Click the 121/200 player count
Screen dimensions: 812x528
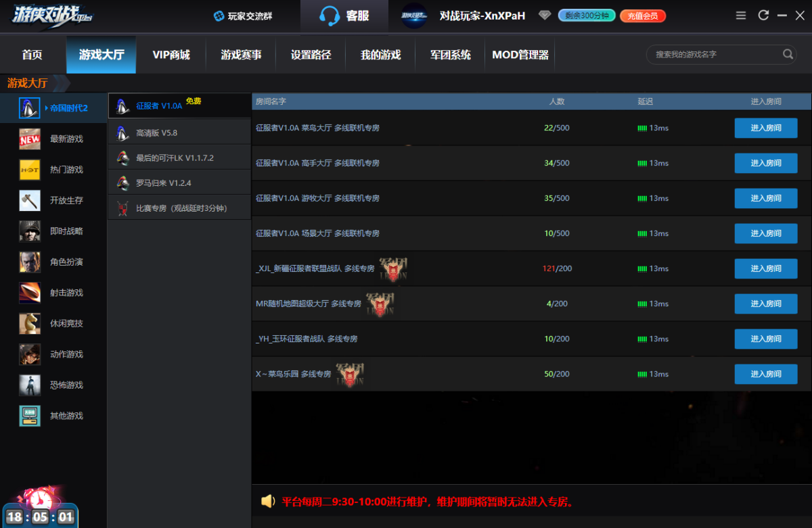pos(557,268)
